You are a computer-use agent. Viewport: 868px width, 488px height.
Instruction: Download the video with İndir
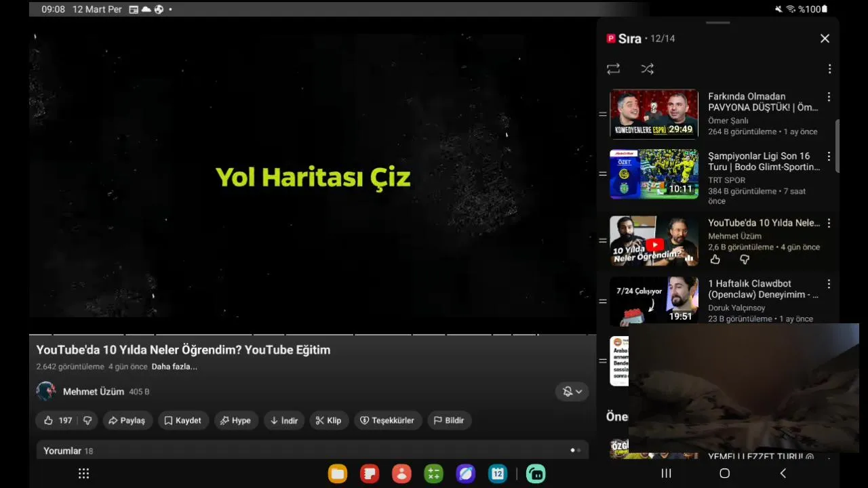point(284,420)
